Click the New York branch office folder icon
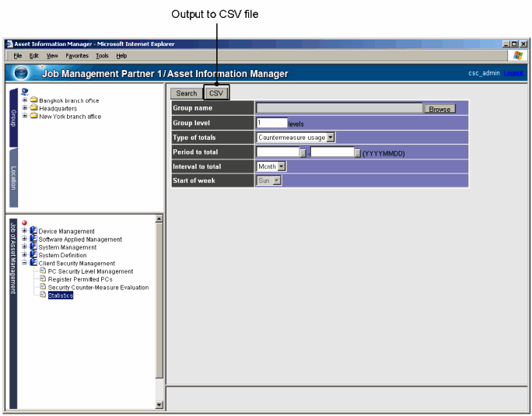The image size is (532, 416). click(34, 117)
